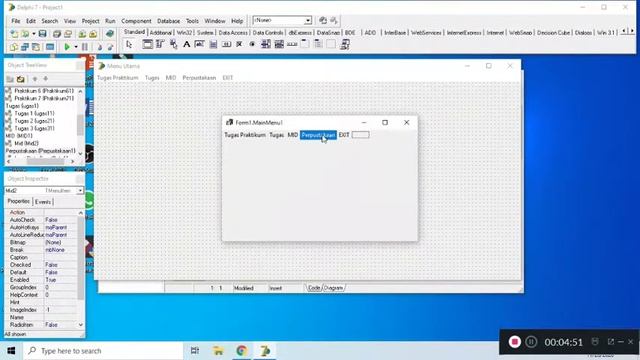Switch to the Additional palette tab
The height and width of the screenshot is (360, 640).
(x=160, y=33)
